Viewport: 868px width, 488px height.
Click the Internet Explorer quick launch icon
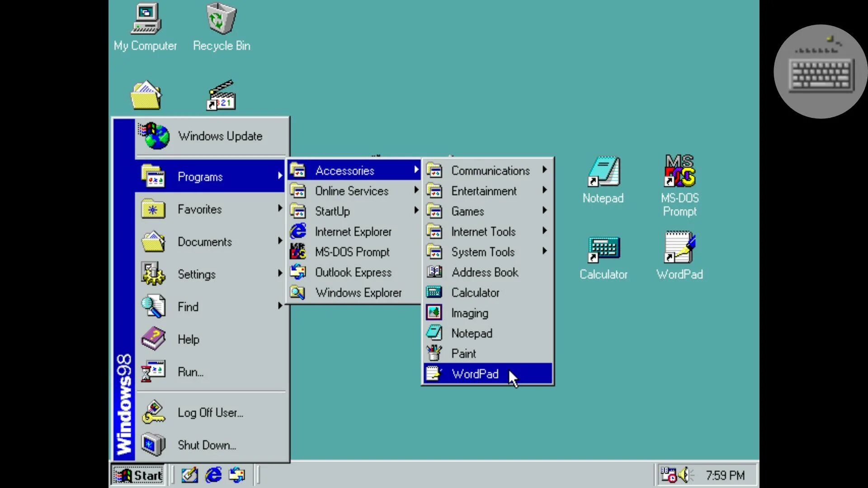(x=213, y=475)
